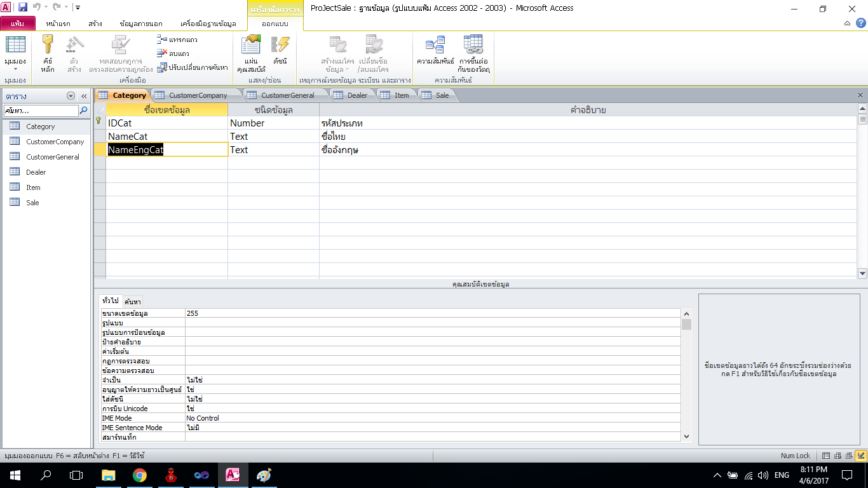This screenshot has height=488, width=868.
Task: Click the Undo arrow in the Quick Access Toolbar
Action: [37, 8]
